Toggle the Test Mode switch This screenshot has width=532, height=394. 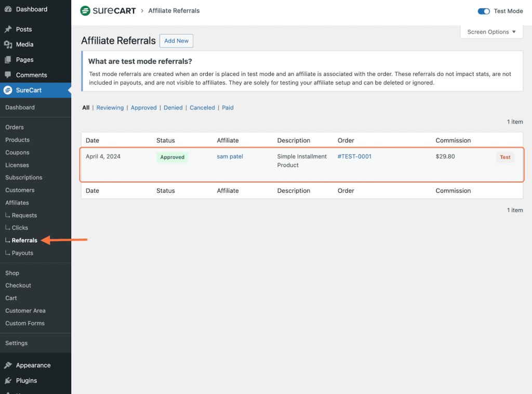click(x=484, y=11)
